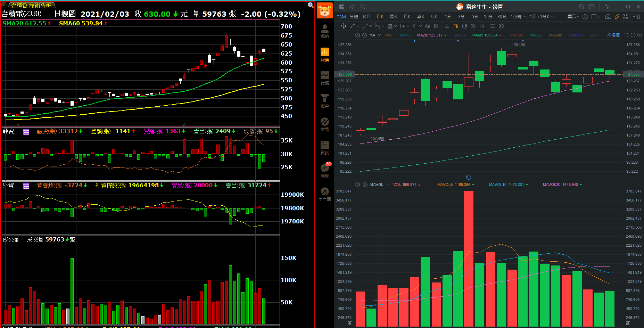Switch to 多日 chart tab

[x=366, y=17]
